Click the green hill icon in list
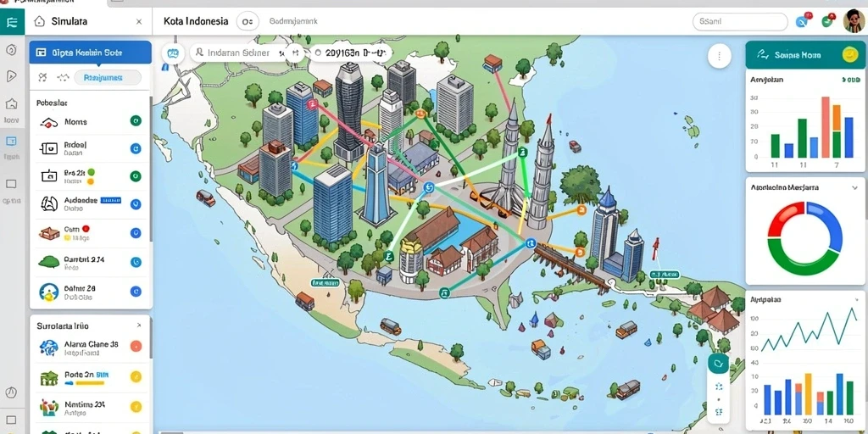Viewport: 868px width, 434px height. coord(48,262)
